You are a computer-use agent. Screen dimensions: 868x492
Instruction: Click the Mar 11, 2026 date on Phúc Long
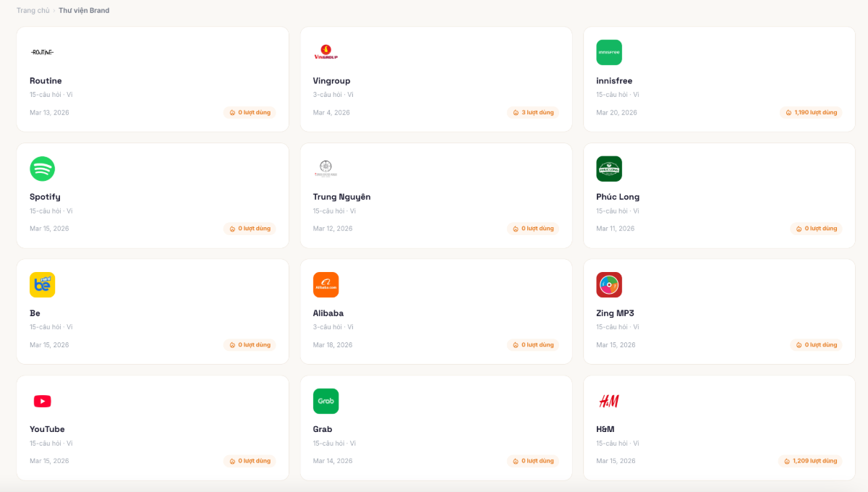(x=616, y=229)
